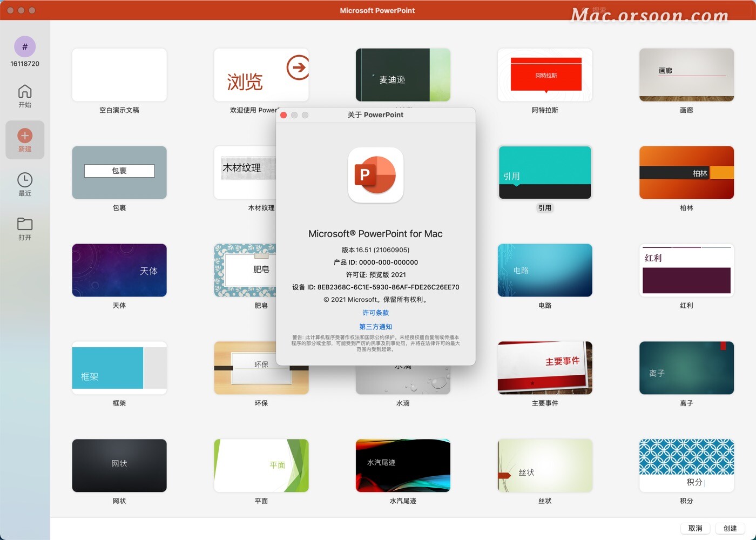Pick the 肥皂 patterned template
Image resolution: width=756 pixels, height=540 pixels.
245,270
